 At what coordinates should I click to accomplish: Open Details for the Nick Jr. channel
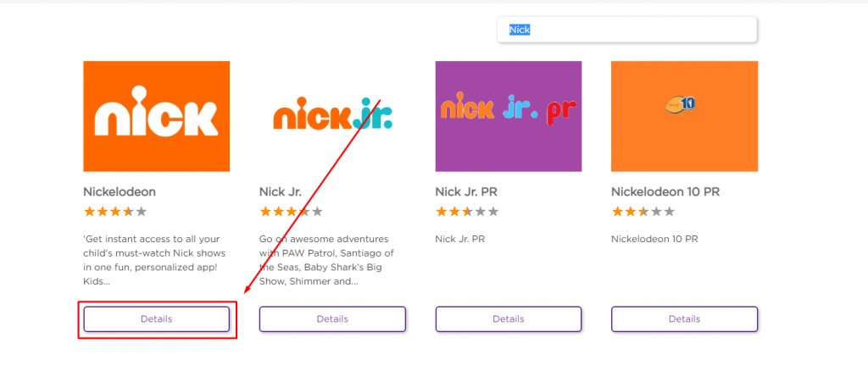[332, 319]
